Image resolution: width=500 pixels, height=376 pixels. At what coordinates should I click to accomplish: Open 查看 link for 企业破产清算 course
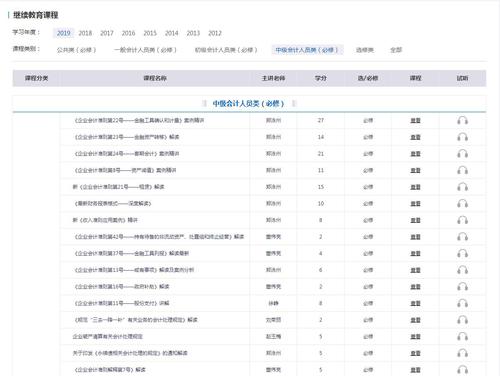click(x=415, y=337)
